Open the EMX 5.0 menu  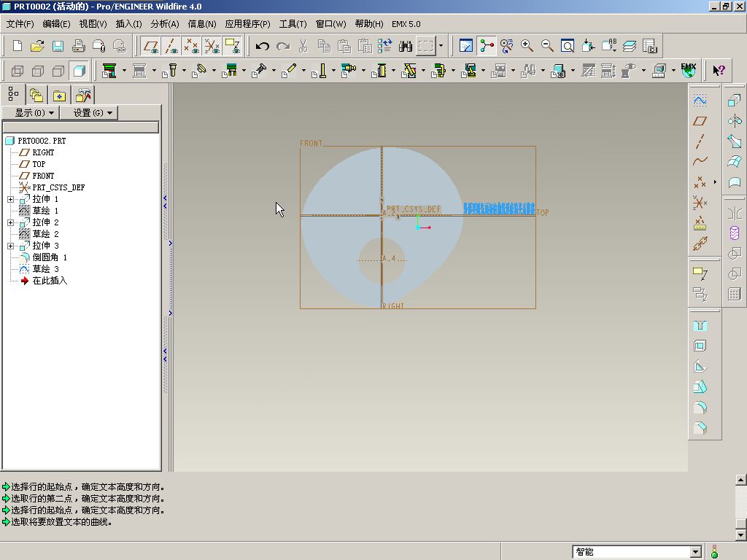[406, 24]
